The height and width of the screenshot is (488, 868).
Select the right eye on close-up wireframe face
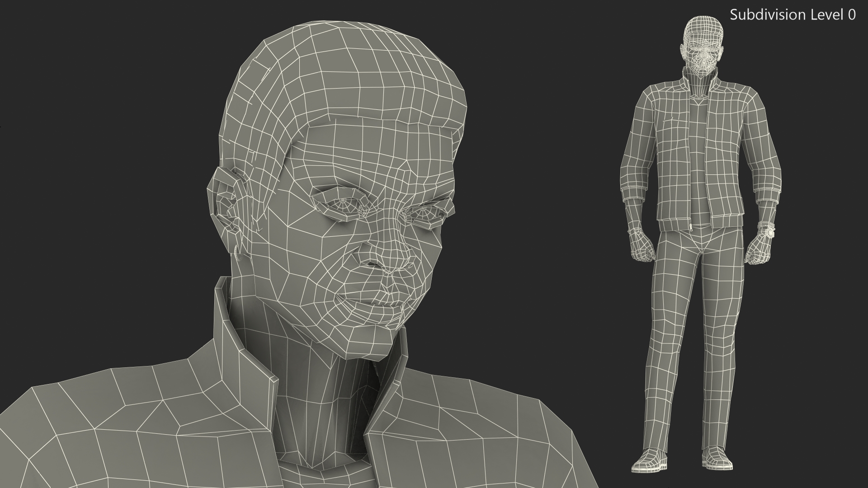(x=424, y=211)
